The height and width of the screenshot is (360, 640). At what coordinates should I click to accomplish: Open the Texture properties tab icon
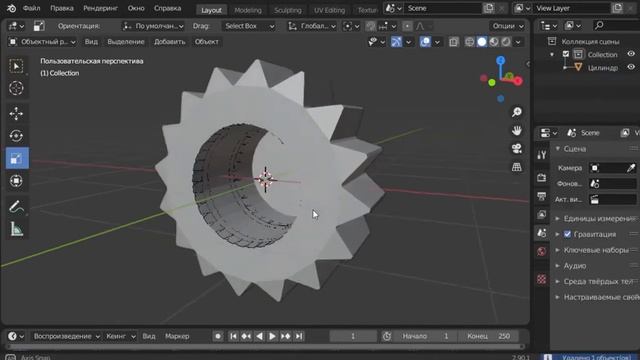(x=542, y=279)
